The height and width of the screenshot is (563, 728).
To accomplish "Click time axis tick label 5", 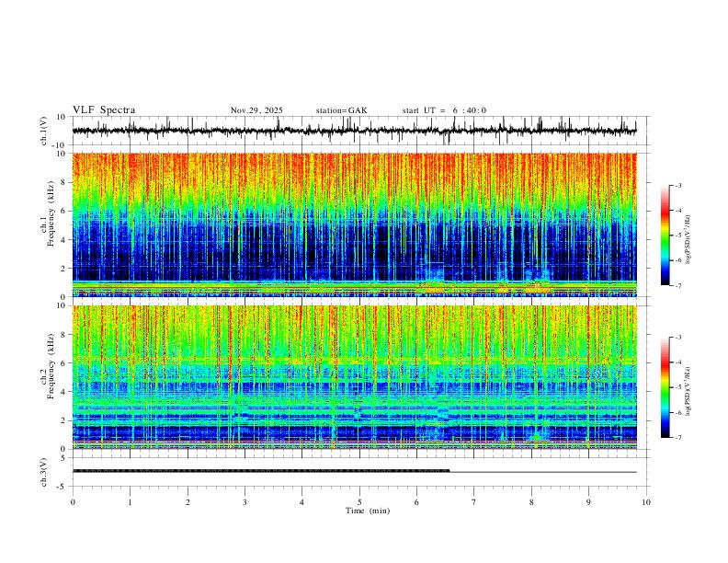I will tap(359, 502).
